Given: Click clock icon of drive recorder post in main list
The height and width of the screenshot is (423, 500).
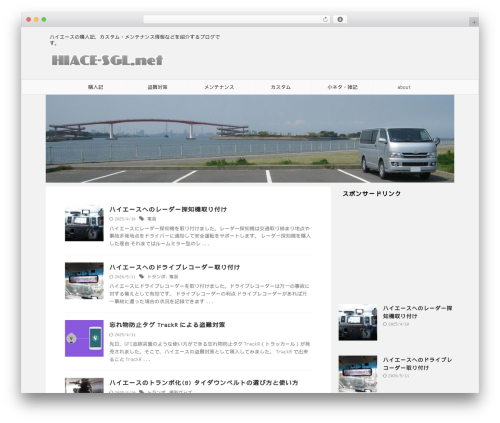Looking at the screenshot, I should (x=111, y=277).
